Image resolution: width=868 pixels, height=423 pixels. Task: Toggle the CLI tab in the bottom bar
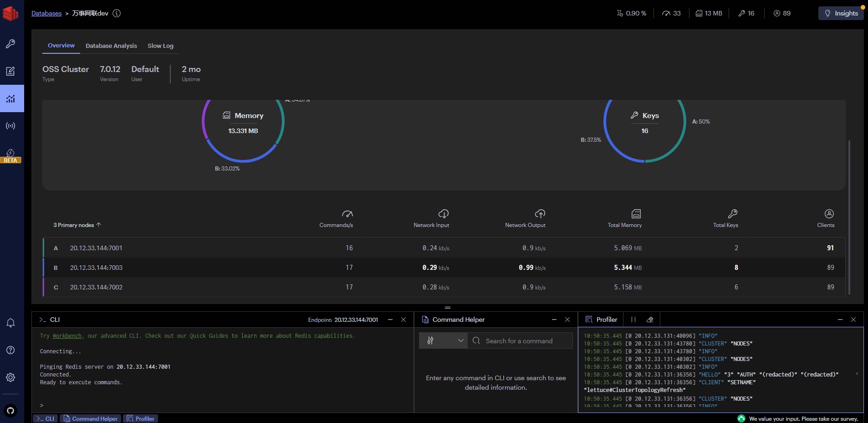coord(46,418)
